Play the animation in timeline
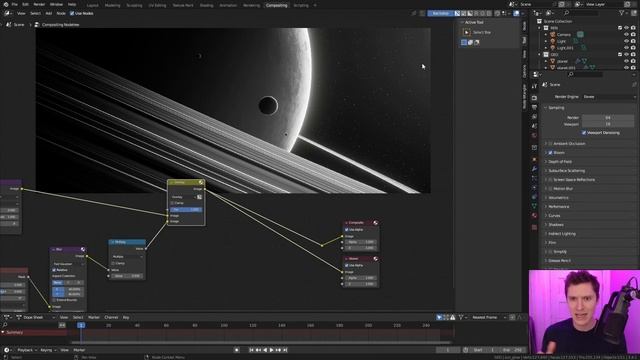 coord(271,350)
